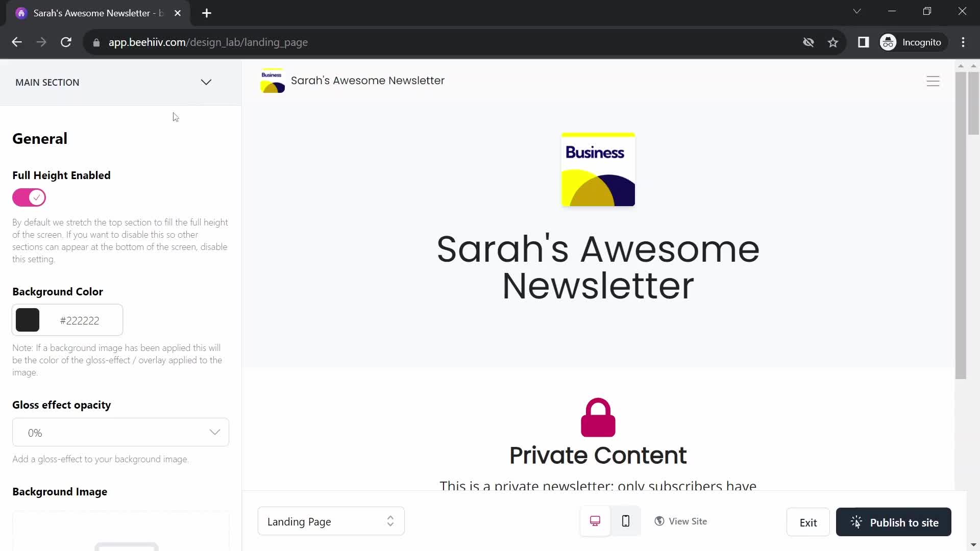Click the desktop/monitor preview icon
Viewport: 980px width, 551px height.
pyautogui.click(x=594, y=521)
